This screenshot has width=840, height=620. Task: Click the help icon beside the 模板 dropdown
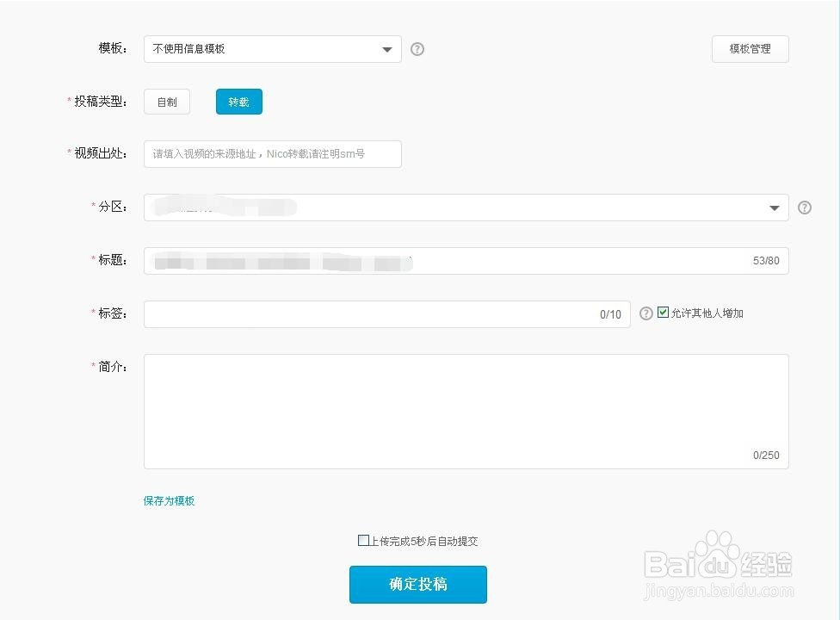[417, 49]
